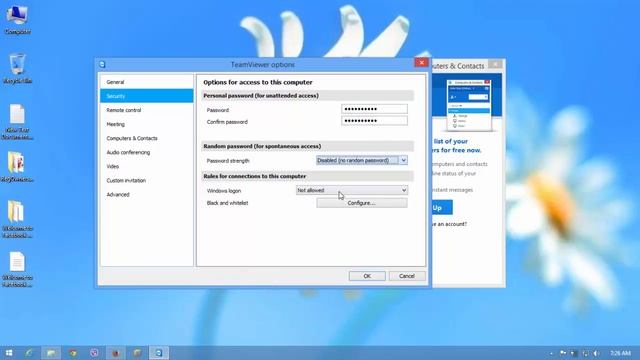Viewport: 640px width, 360px height.
Task: Show hidden system tray icons
Action: (x=551, y=353)
